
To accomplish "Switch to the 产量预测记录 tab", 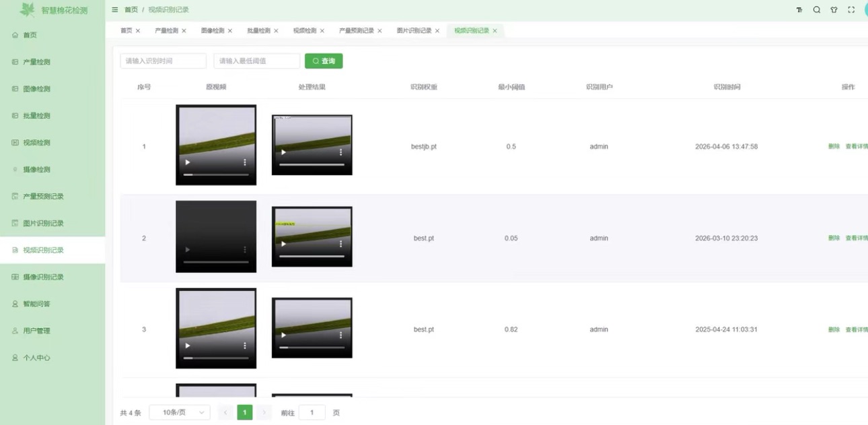I will pyautogui.click(x=357, y=31).
